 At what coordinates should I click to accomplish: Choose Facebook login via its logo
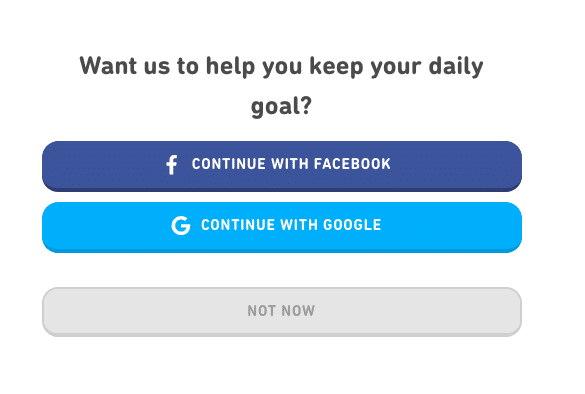click(172, 165)
